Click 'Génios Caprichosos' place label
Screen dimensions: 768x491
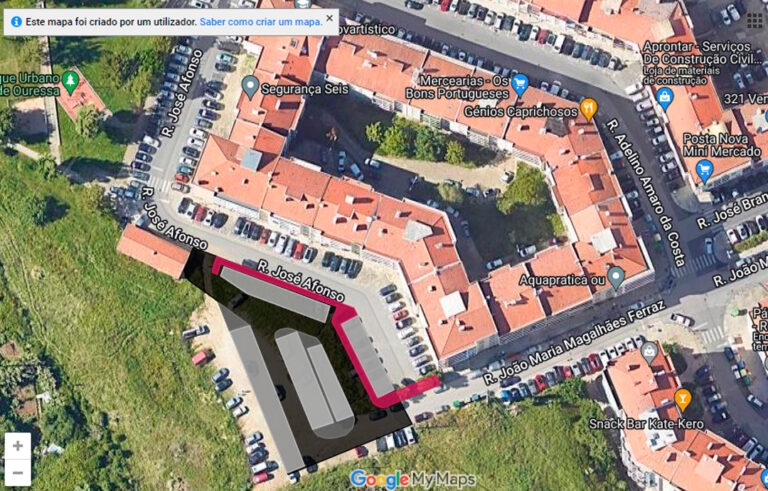tap(521, 112)
